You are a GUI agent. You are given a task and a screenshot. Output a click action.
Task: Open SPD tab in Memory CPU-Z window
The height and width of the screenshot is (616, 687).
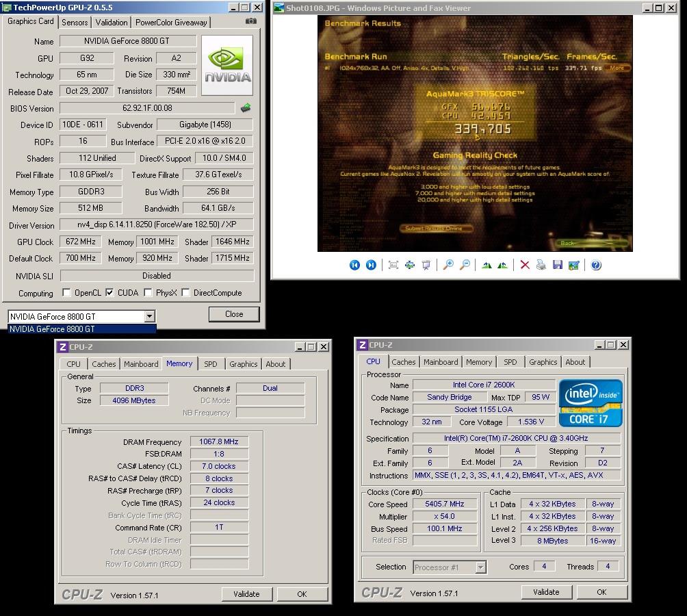tap(211, 364)
